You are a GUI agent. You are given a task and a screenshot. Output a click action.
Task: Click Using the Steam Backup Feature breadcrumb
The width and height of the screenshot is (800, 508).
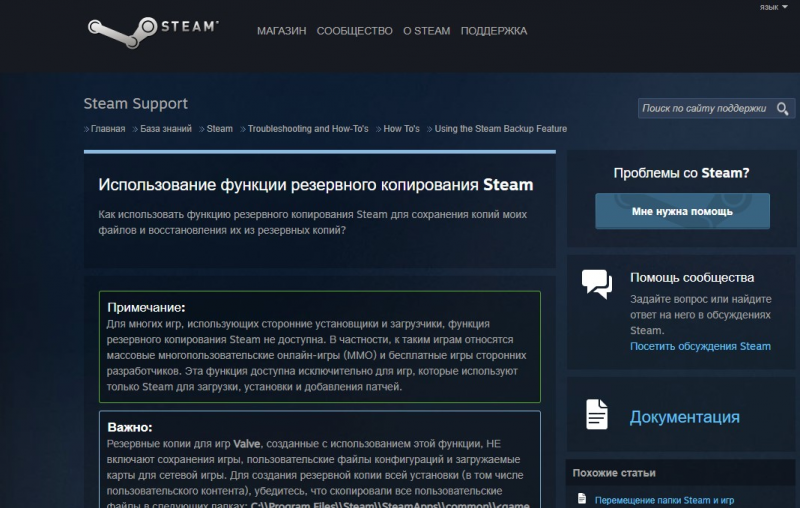(x=501, y=129)
